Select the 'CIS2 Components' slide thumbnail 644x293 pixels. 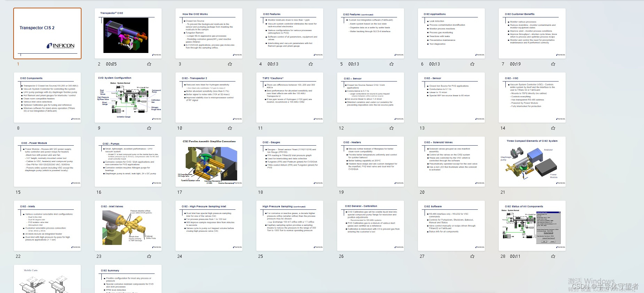pos(47,98)
